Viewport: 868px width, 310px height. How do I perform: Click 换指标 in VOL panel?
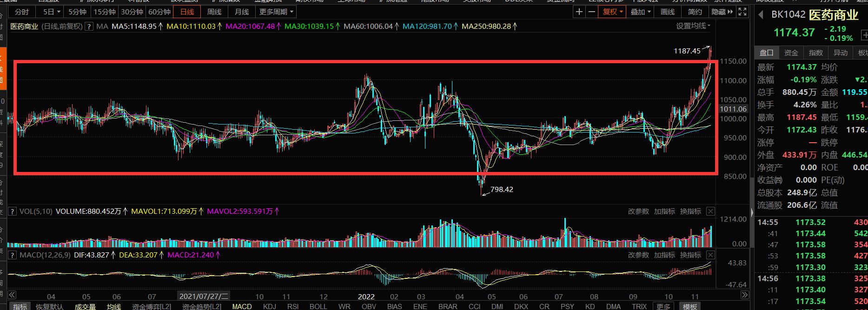[690, 211]
